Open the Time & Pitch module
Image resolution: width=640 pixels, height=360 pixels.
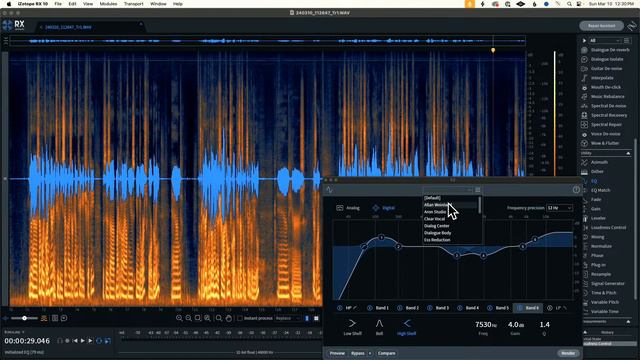[606, 293]
